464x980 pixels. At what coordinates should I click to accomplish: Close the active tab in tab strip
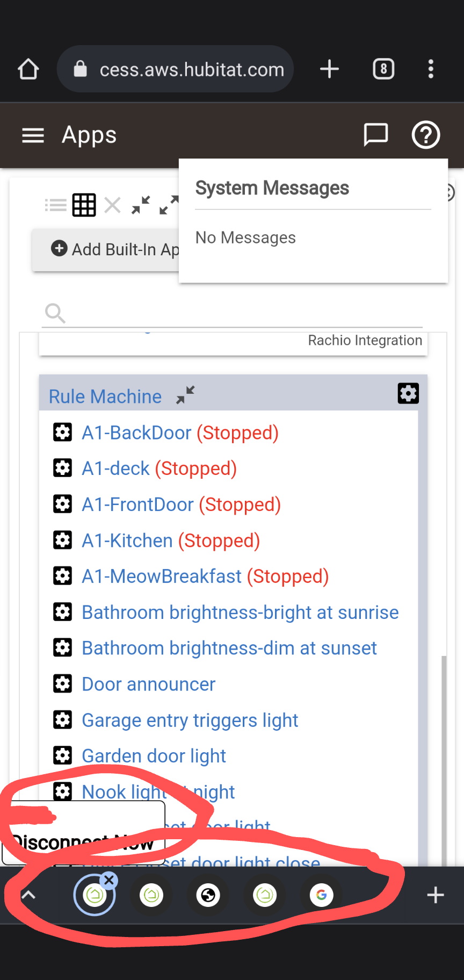[x=109, y=880]
